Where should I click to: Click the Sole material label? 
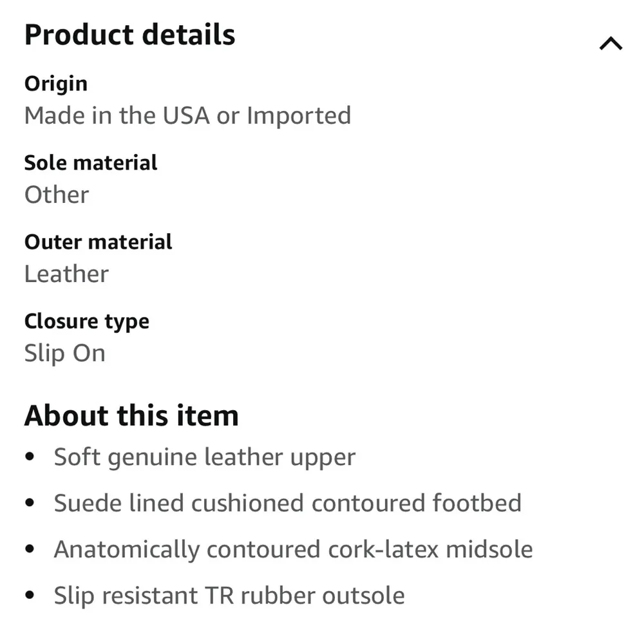point(90,162)
